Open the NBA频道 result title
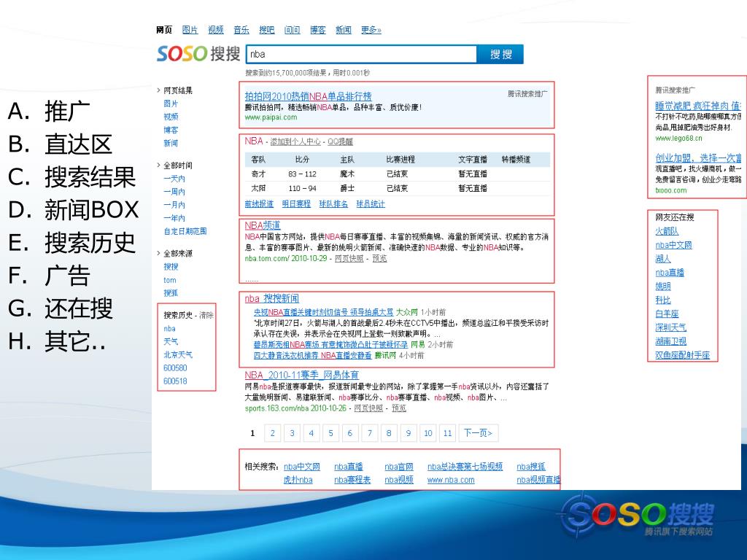Viewport: 747px width, 560px height. [263, 225]
